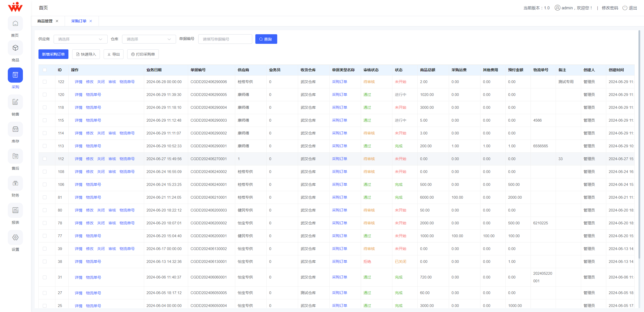Open the warehouse dropdown chevron arrow
The image size is (644, 312).
[x=169, y=39]
